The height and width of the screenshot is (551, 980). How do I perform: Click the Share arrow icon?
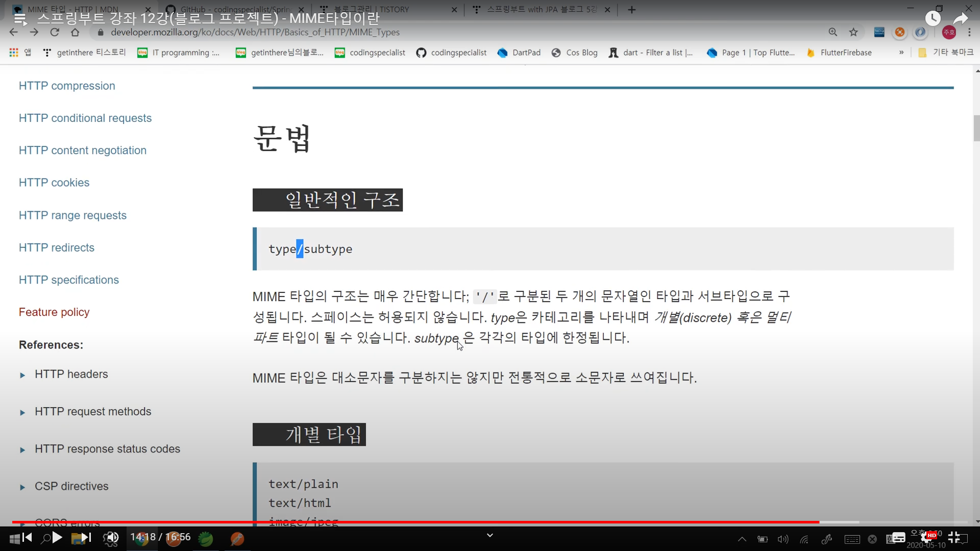(x=961, y=19)
